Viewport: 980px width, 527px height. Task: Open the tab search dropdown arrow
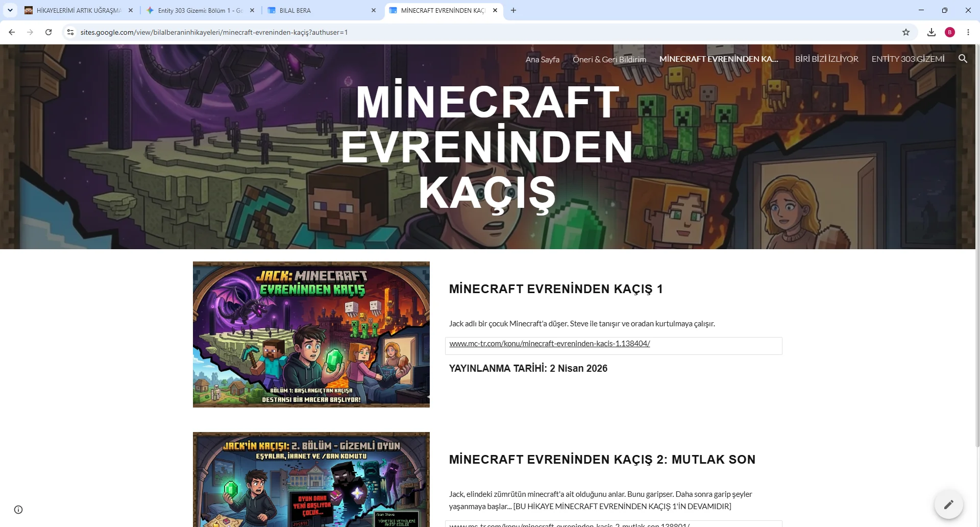(10, 10)
